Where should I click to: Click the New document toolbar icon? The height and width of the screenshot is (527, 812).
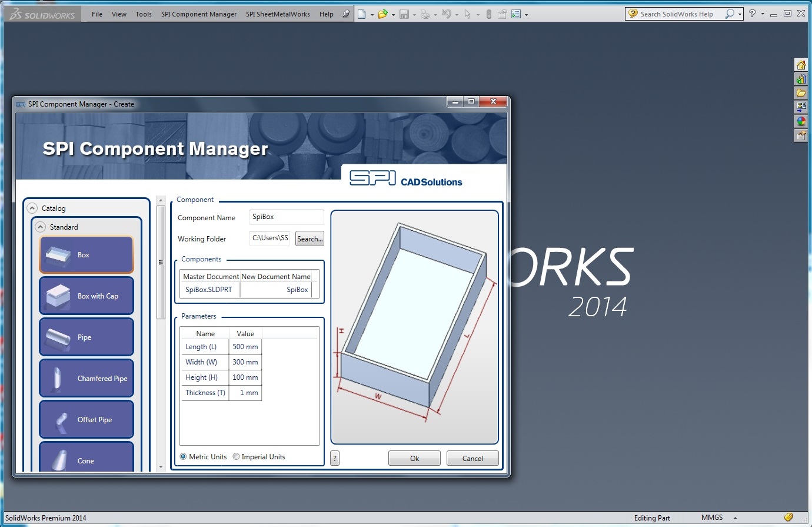point(361,14)
